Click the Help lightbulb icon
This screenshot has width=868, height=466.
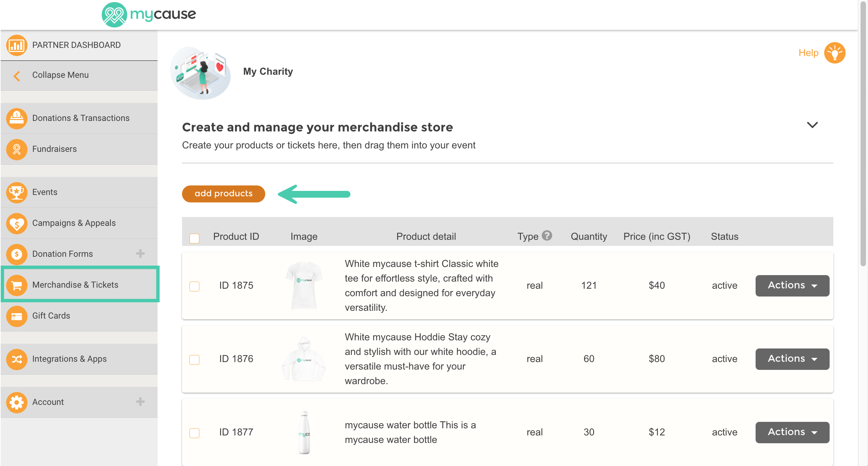834,53
